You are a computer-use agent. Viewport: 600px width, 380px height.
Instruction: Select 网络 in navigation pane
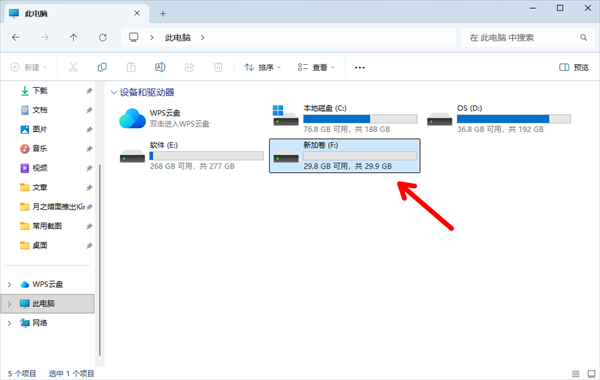point(40,323)
